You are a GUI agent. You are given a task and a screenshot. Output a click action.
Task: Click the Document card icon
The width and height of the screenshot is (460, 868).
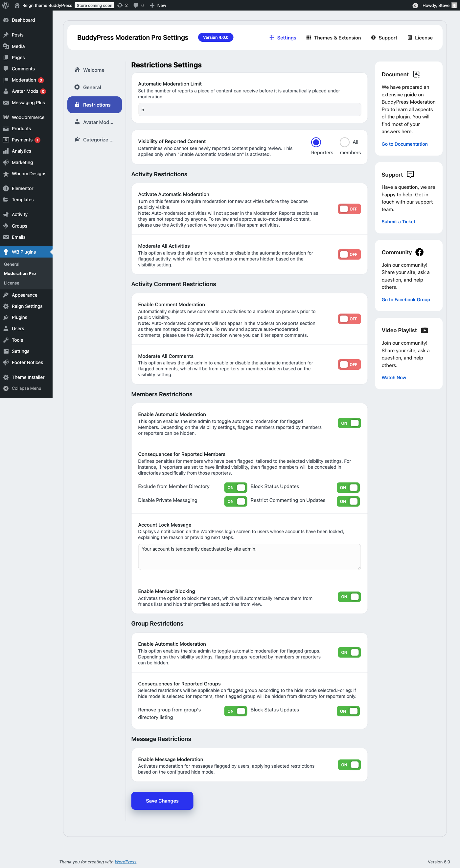tap(417, 74)
